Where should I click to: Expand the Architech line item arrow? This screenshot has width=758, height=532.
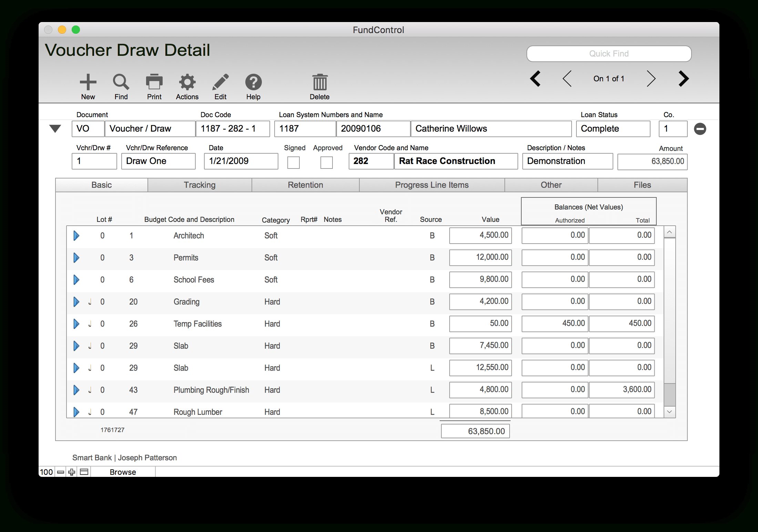coord(76,236)
